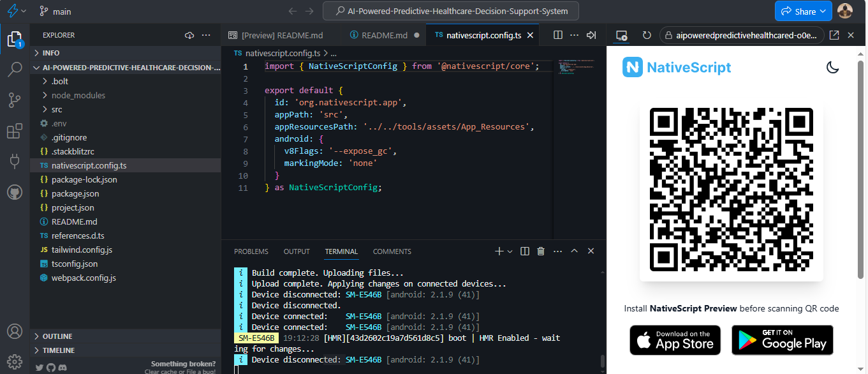This screenshot has height=374, width=868.
Task: Split the editor with the split icon
Action: click(558, 35)
